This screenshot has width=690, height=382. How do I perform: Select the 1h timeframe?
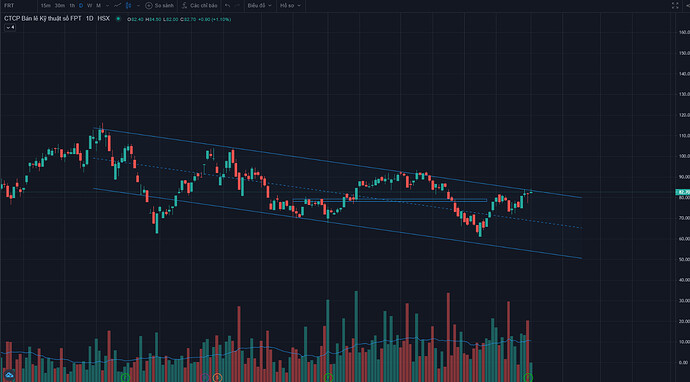point(72,6)
